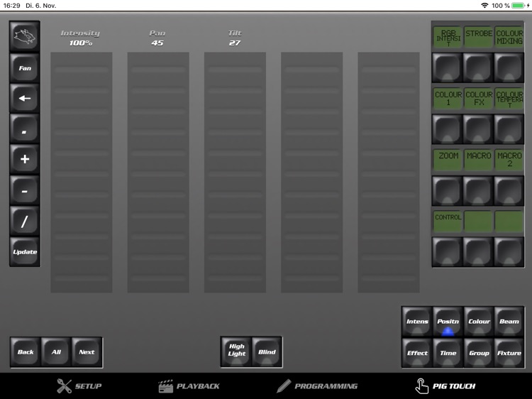Tap the button under COLOUR FX label
Image resolution: width=532 pixels, height=399 pixels.
coord(478,129)
